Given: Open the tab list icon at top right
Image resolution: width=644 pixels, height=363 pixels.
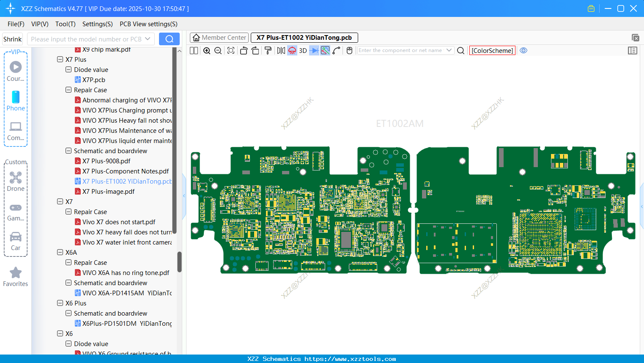Looking at the screenshot, I should pos(635,38).
